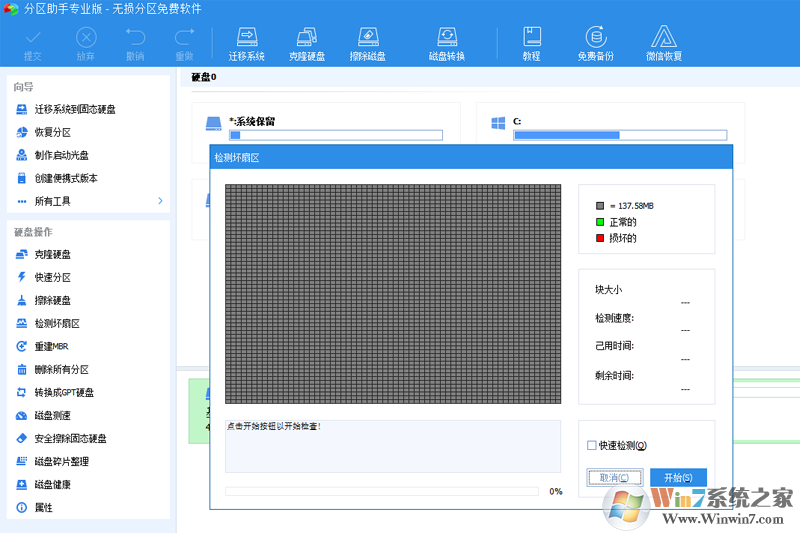
Task: Select the C: partition card
Action: tap(610, 124)
